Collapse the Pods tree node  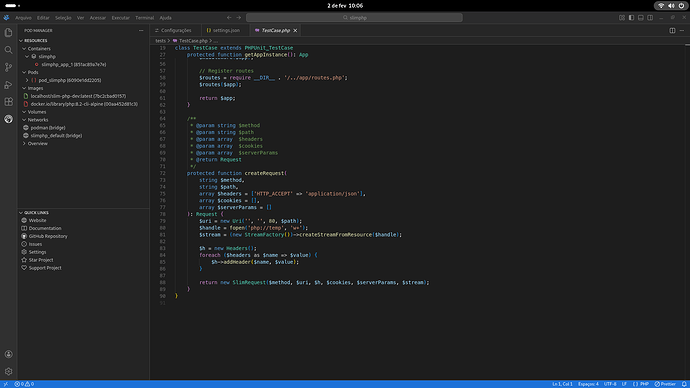pyautogui.click(x=24, y=73)
